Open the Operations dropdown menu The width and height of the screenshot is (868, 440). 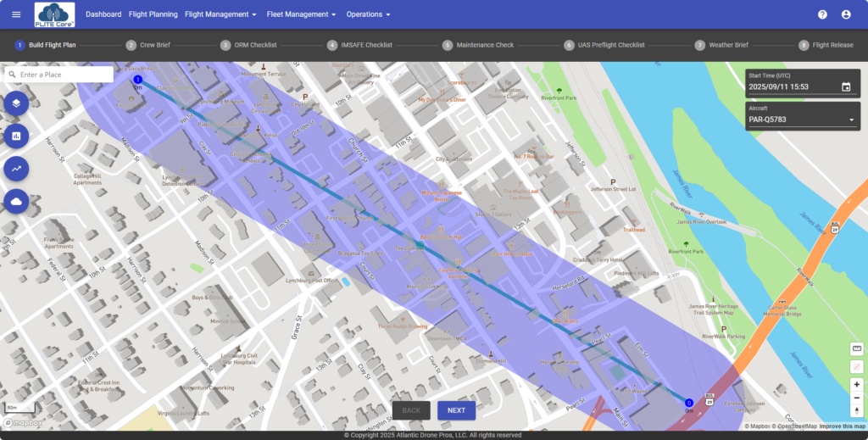(x=368, y=14)
